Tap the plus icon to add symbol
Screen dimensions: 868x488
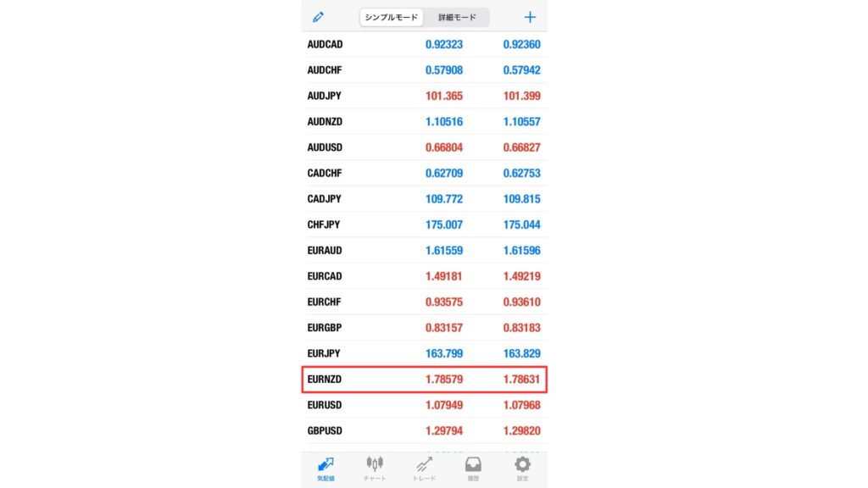(x=531, y=17)
